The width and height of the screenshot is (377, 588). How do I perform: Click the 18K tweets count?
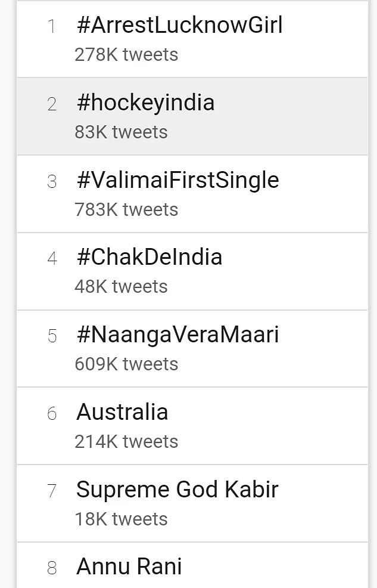click(x=121, y=519)
